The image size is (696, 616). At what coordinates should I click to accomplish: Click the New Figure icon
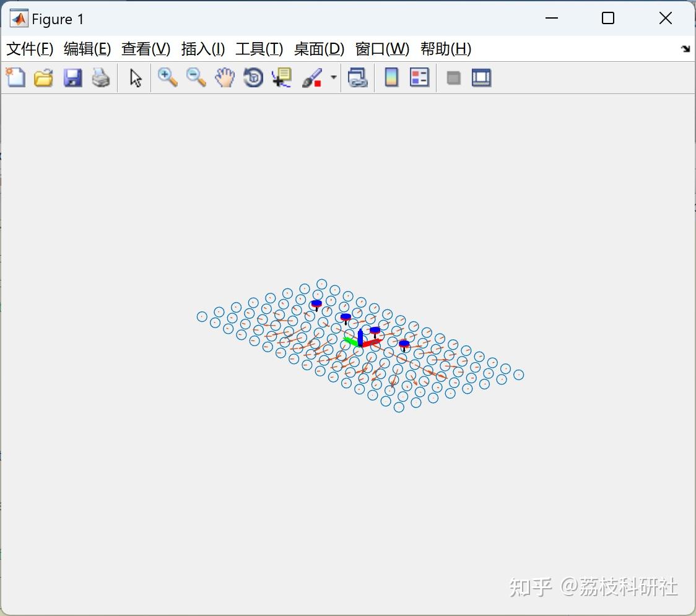[x=15, y=77]
